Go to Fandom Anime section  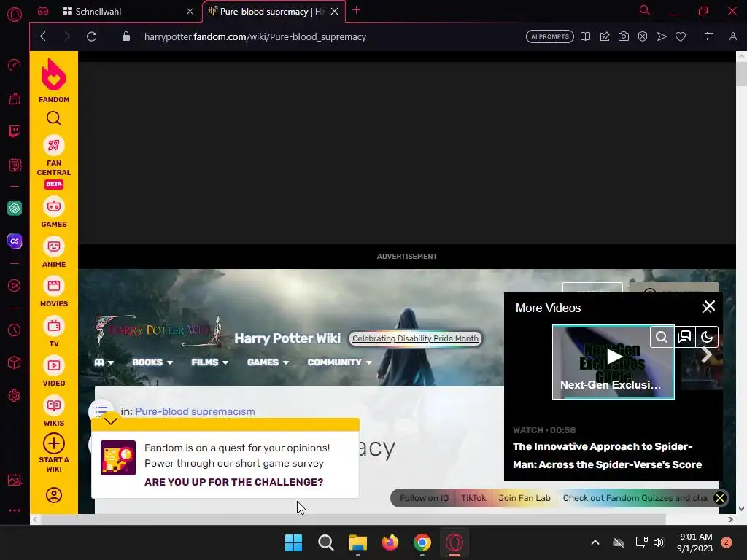point(54,252)
